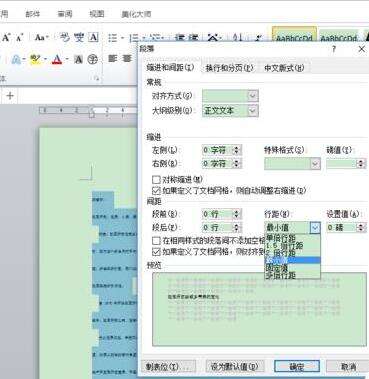Switch to the 换行和分页 tab
Screen dimensions: 369x379
click(229, 68)
